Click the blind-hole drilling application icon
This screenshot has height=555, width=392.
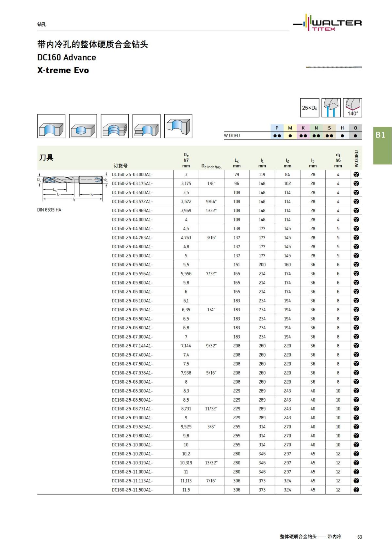[x=83, y=126]
